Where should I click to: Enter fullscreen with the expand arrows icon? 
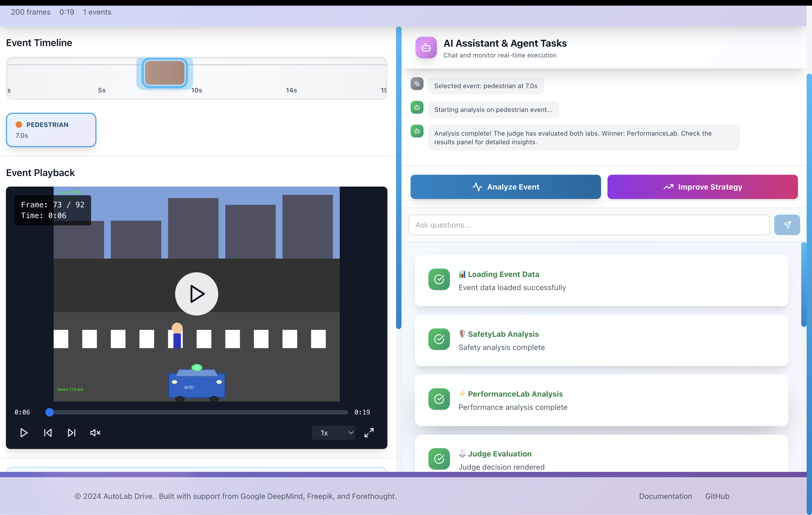tap(369, 433)
